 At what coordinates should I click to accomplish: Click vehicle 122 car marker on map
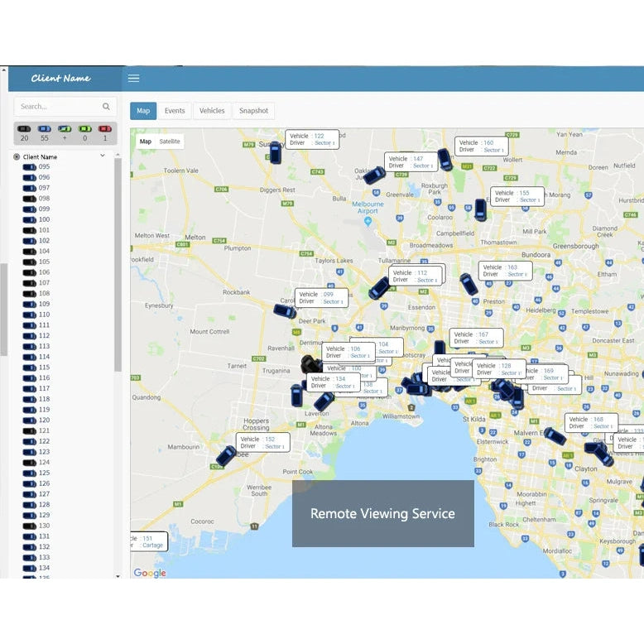(x=276, y=153)
